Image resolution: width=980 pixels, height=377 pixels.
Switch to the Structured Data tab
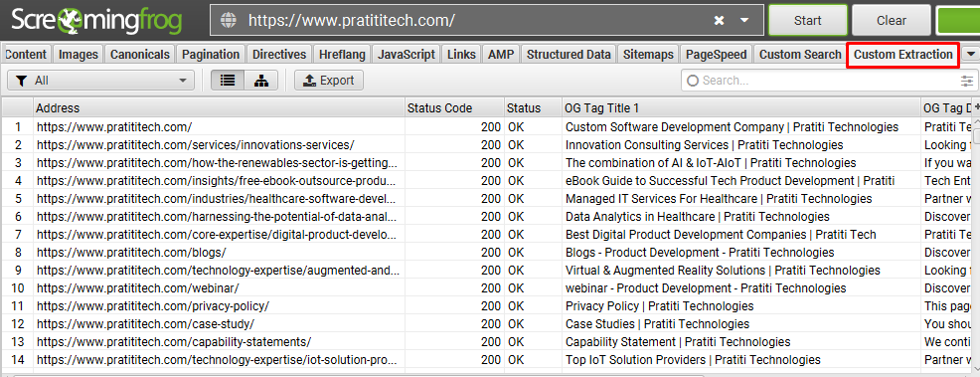coord(569,55)
